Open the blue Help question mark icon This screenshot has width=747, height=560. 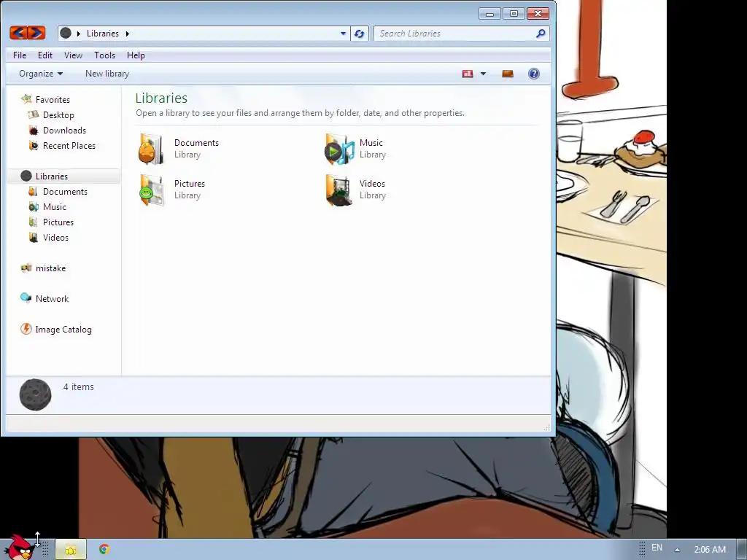click(533, 74)
